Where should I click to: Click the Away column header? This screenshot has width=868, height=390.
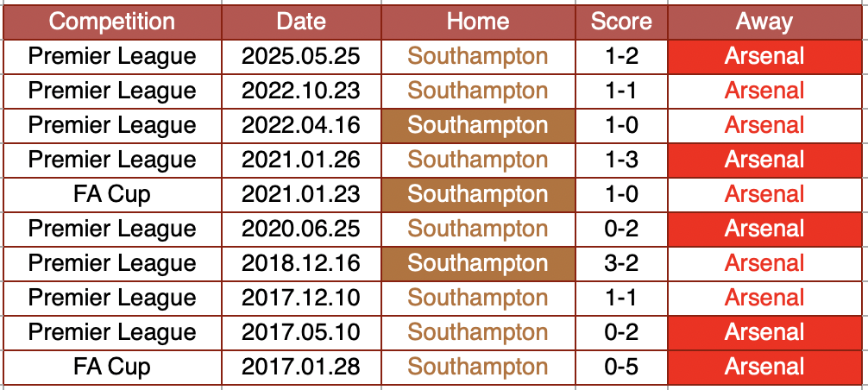click(x=764, y=22)
